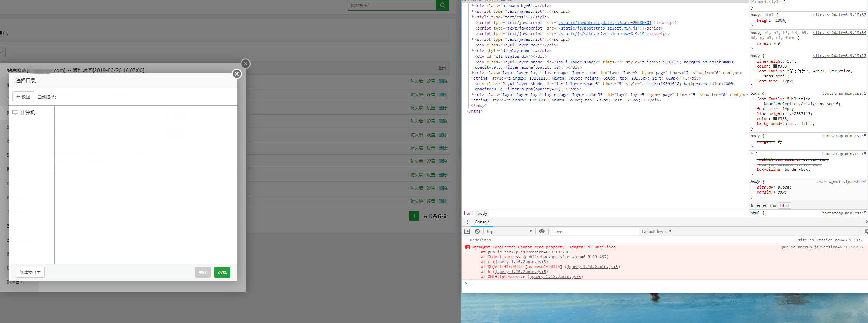The image size is (868, 323).
Task: Expand the bt-warp bge6 div node
Action: click(x=473, y=6)
